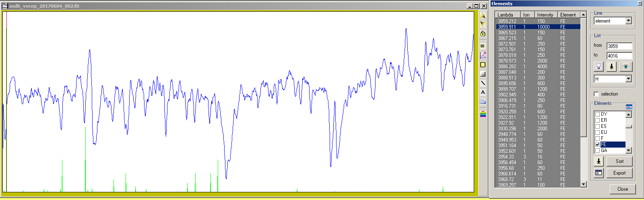This screenshot has height=200, width=644.
Task: Click the padlock lock icon in toolbar
Action: [483, 34]
